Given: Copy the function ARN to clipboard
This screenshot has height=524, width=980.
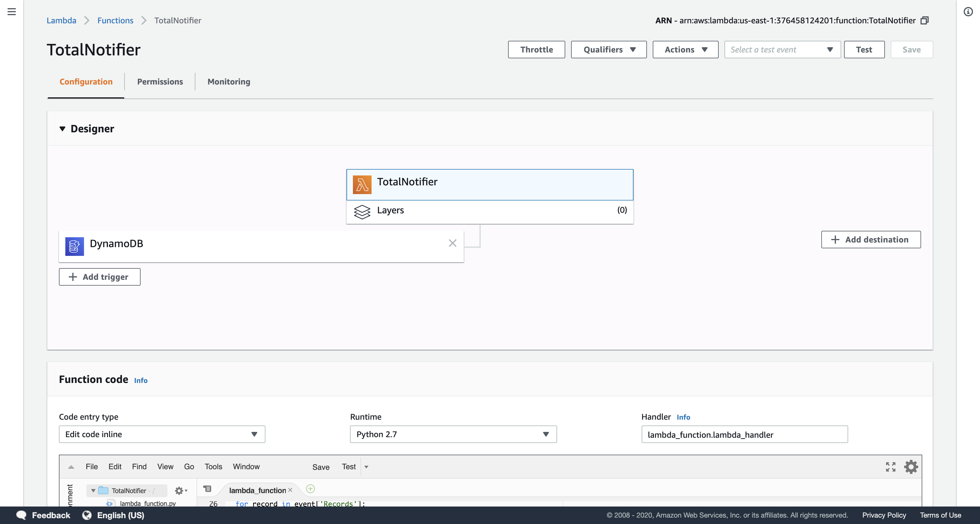Looking at the screenshot, I should tap(925, 20).
